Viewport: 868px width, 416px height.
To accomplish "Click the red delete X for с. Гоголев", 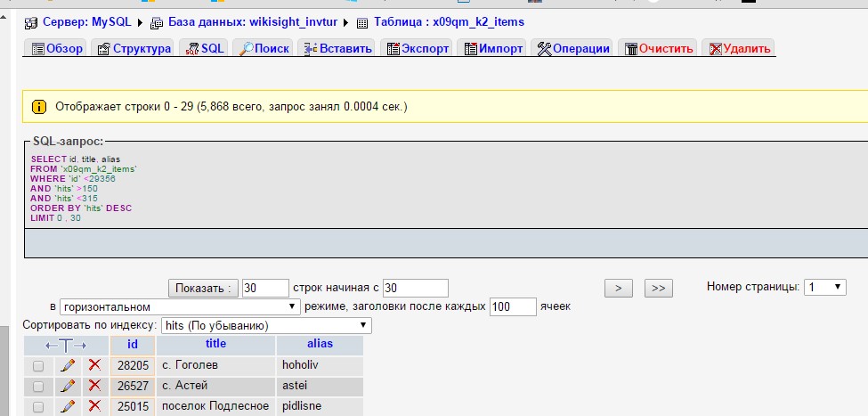I will click(x=94, y=365).
